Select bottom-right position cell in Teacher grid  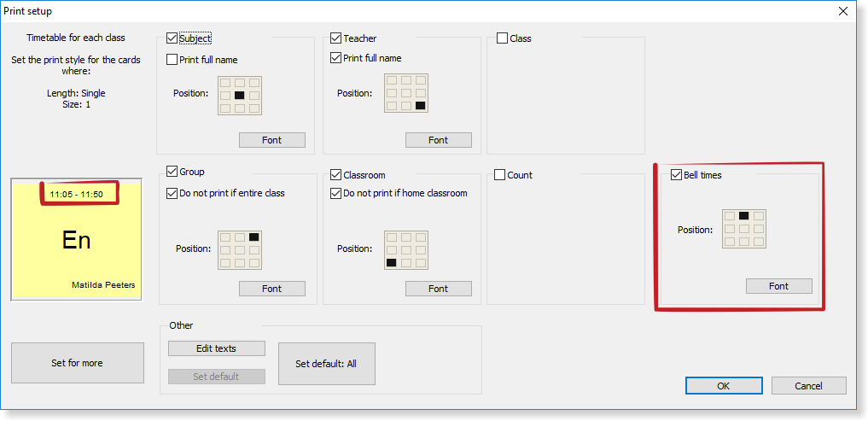(420, 105)
